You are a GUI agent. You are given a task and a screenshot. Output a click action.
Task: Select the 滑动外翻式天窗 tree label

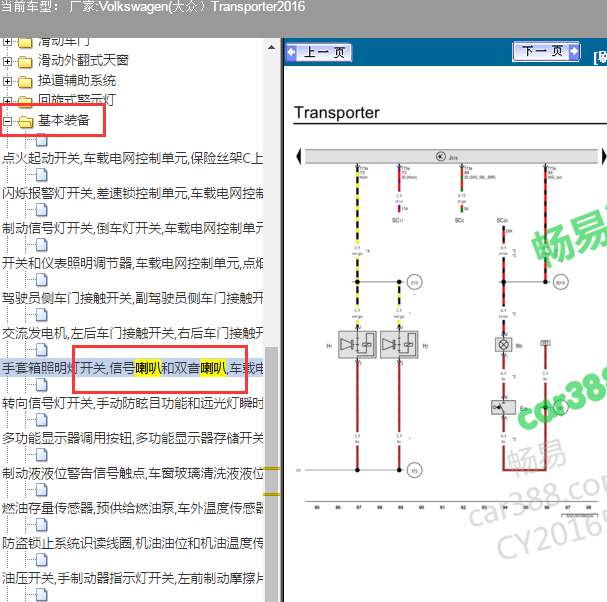pos(83,60)
